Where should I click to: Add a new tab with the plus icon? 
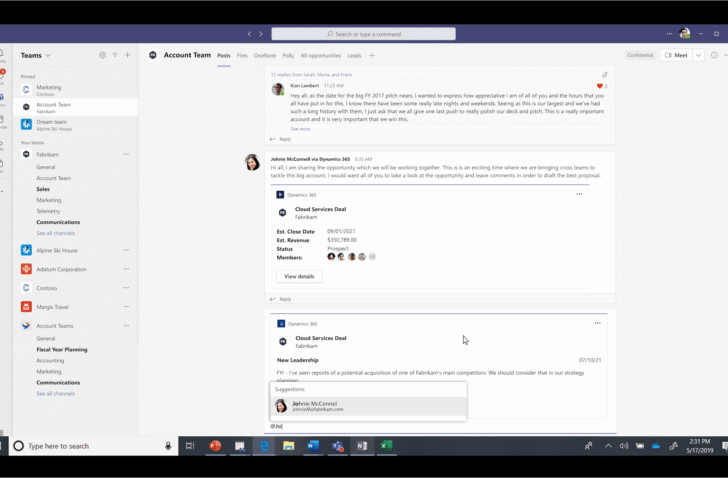tap(371, 56)
